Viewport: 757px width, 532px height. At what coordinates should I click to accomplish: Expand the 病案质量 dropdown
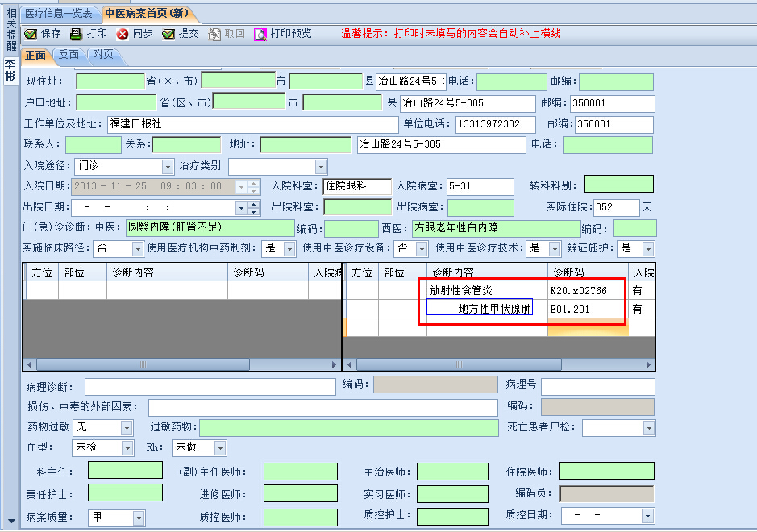coord(139,518)
